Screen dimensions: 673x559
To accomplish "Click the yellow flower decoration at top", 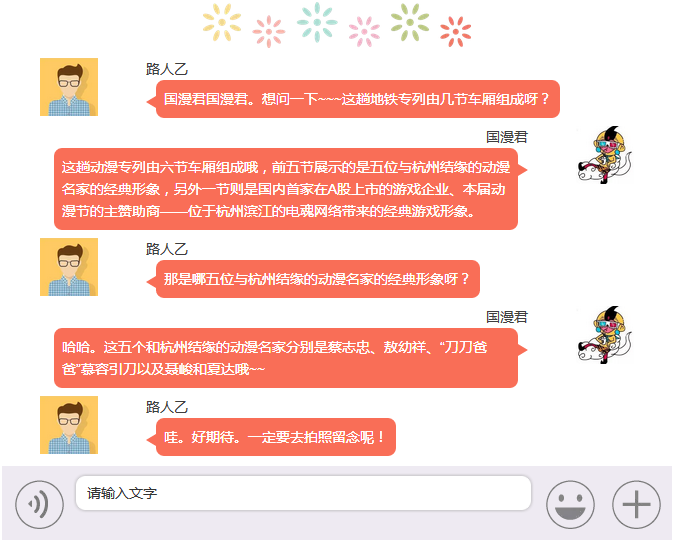I will [222, 22].
